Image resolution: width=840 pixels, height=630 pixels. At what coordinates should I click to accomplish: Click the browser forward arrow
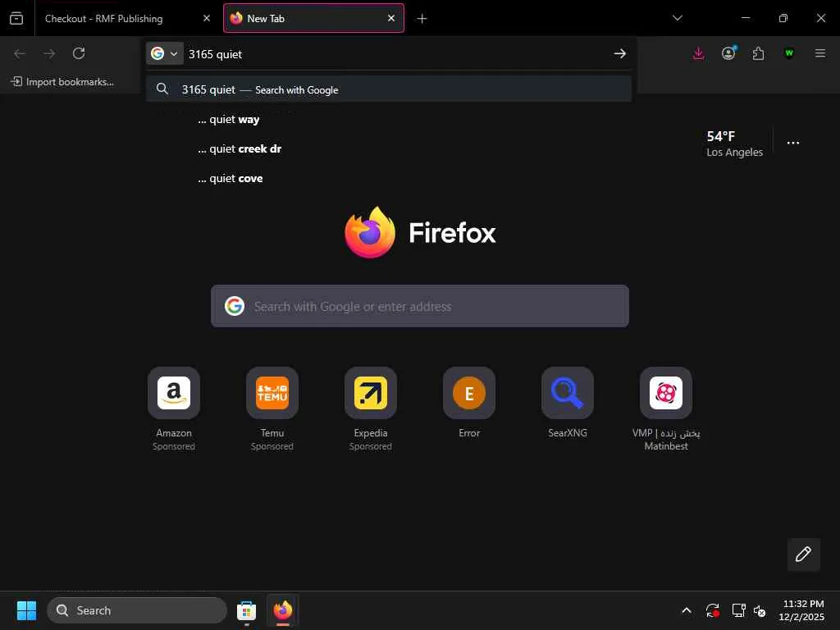[x=49, y=53]
